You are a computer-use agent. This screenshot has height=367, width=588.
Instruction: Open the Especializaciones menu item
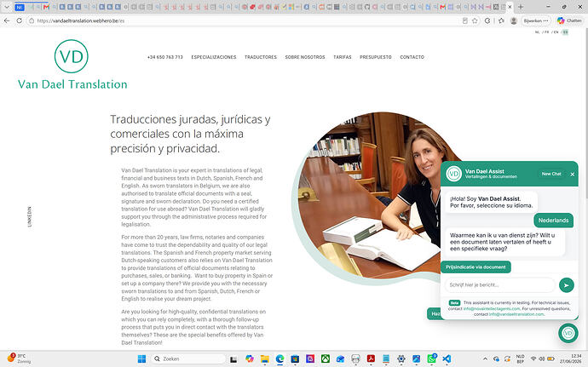coord(214,57)
